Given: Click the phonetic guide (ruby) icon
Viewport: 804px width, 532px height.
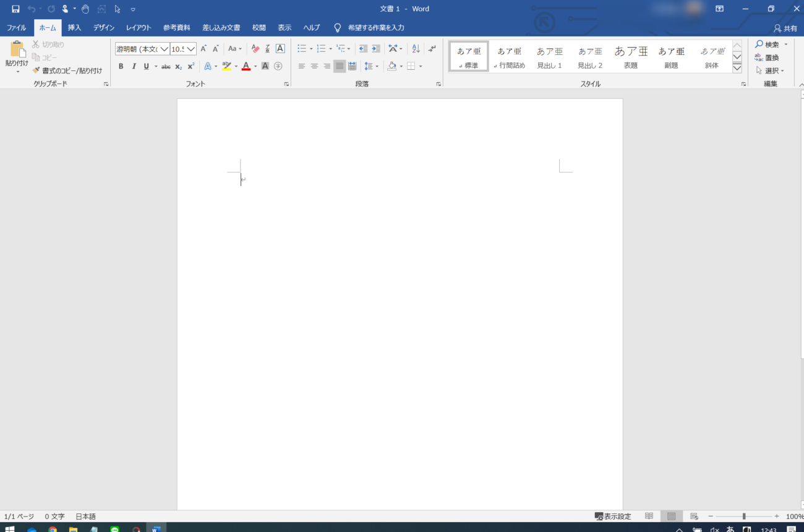Looking at the screenshot, I should coord(267,49).
